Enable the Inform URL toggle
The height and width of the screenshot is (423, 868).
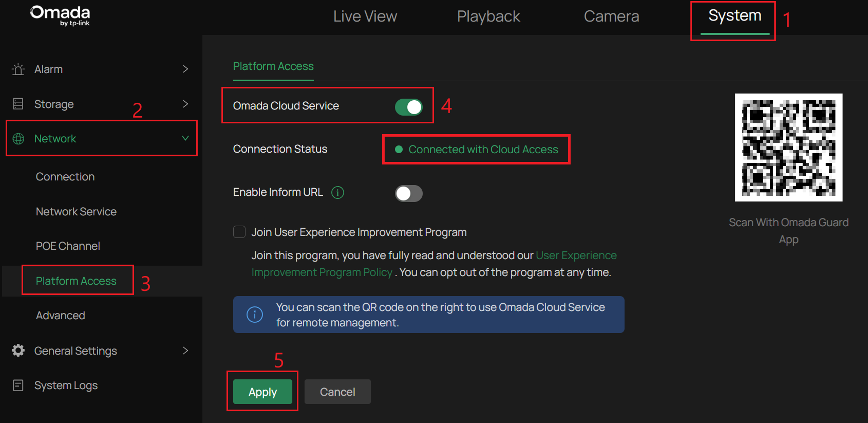409,193
